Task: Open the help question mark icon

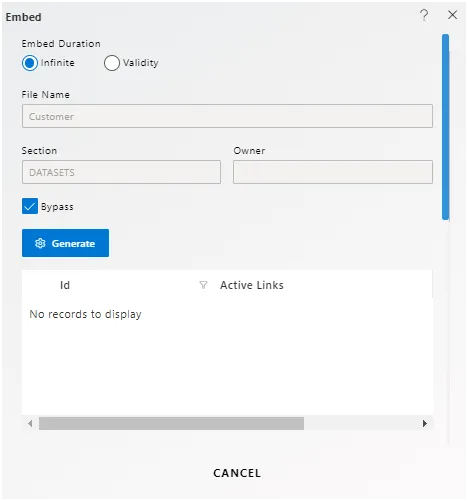Action: [x=424, y=15]
